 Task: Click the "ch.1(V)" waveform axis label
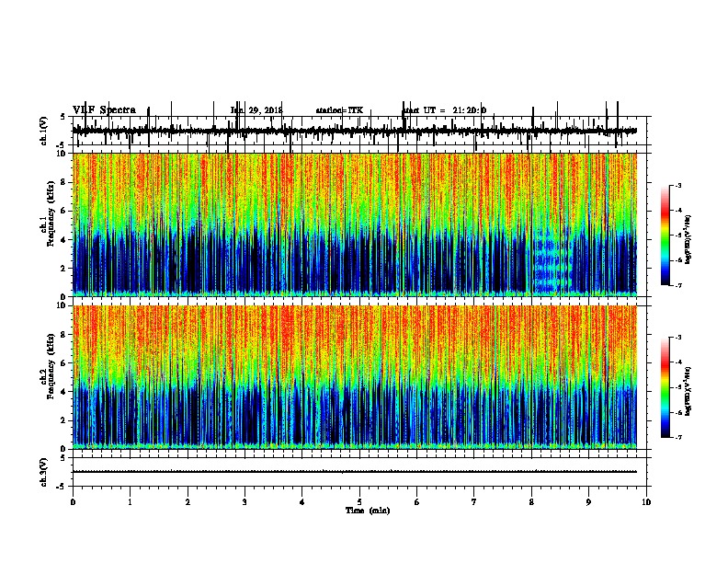click(x=44, y=131)
